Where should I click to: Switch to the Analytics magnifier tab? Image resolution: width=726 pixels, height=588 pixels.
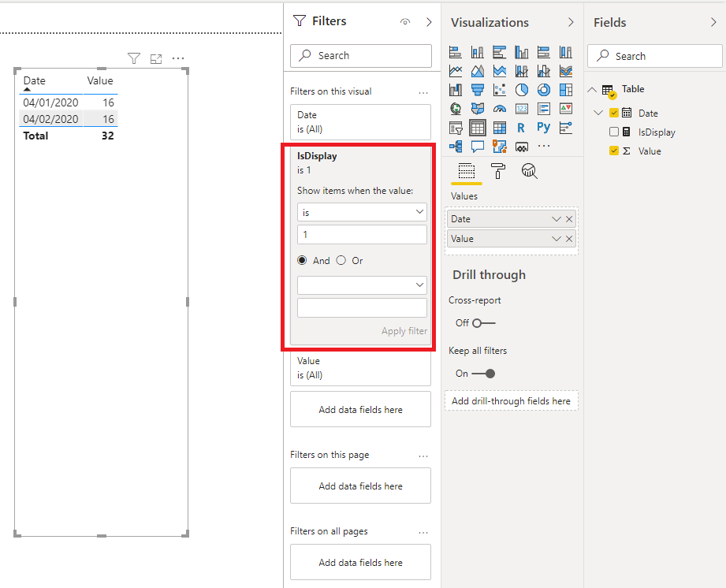(x=529, y=171)
